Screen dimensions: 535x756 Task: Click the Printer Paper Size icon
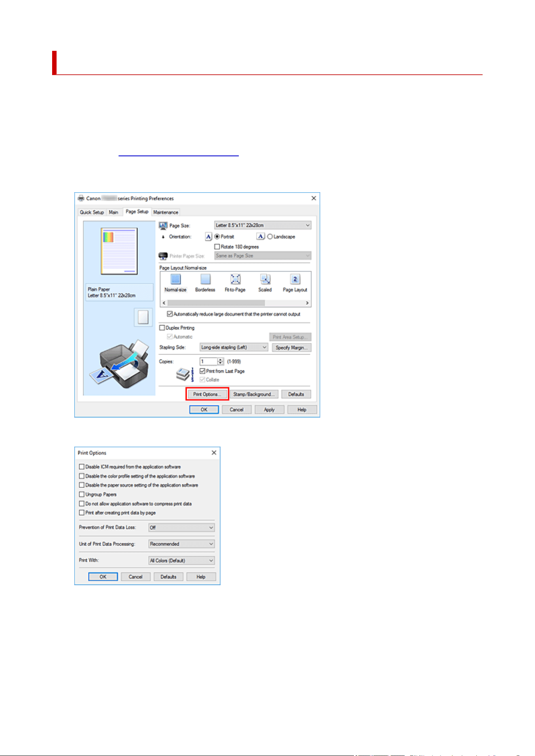(x=163, y=256)
